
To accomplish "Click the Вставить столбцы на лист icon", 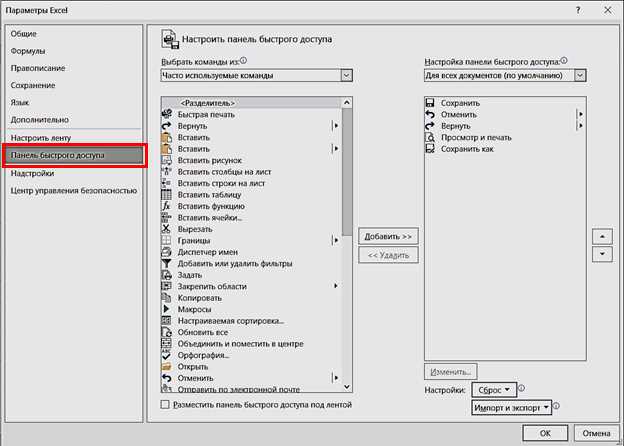I will [166, 172].
